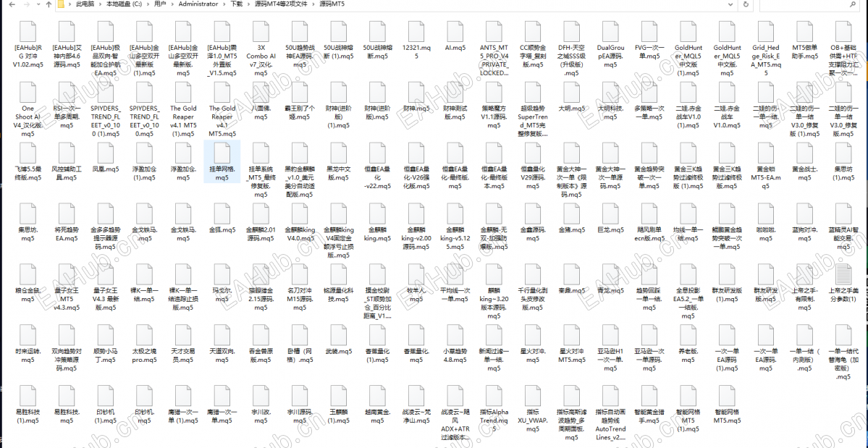Select the FVG一次一单.mq5 file icon
The image size is (868, 448).
coord(649,32)
